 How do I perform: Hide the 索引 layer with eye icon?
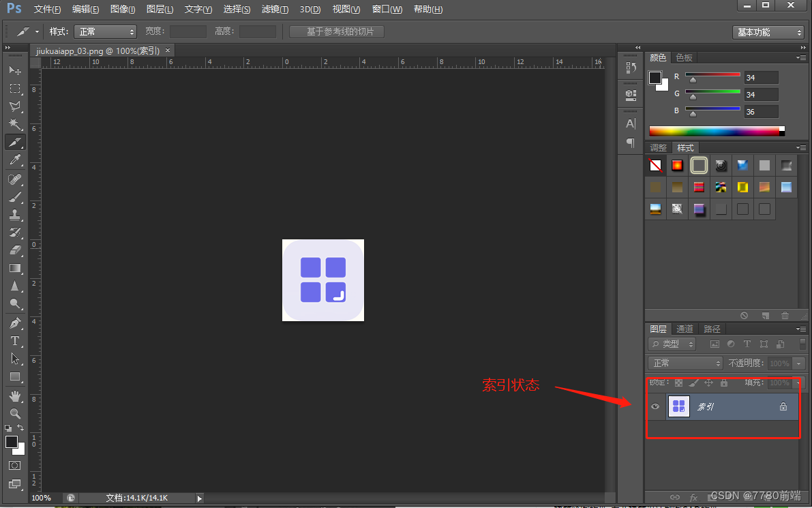pos(655,406)
